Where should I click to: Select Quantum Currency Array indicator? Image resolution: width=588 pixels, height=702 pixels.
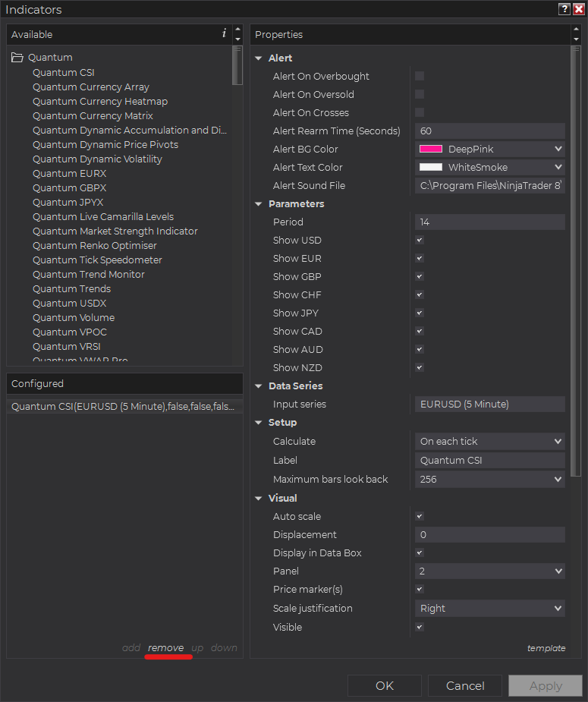tap(91, 87)
